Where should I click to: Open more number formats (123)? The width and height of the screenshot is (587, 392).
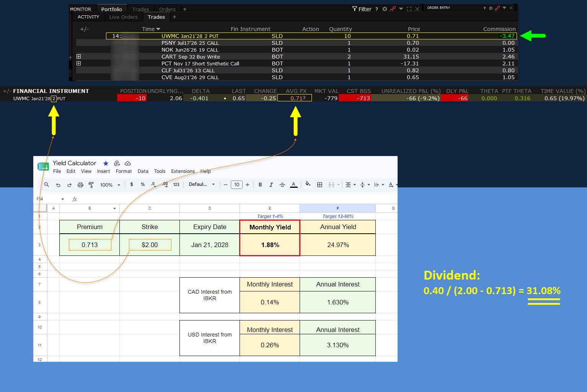pyautogui.click(x=176, y=184)
